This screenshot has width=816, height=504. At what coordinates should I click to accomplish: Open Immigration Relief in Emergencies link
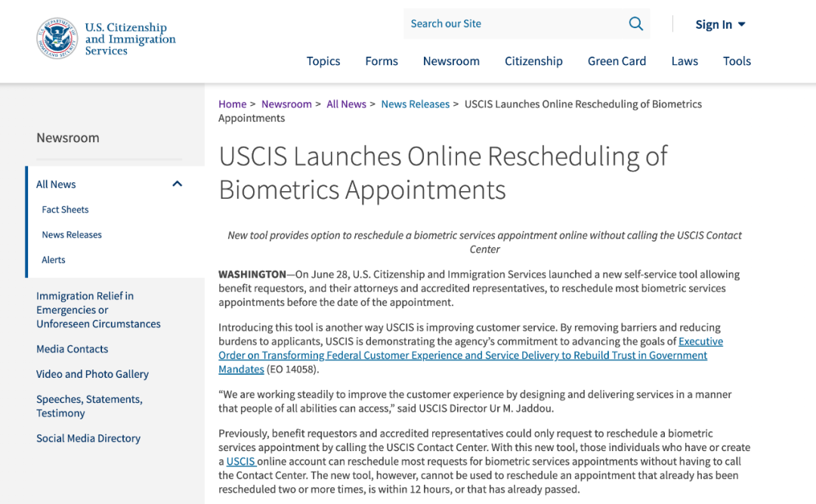tap(98, 310)
